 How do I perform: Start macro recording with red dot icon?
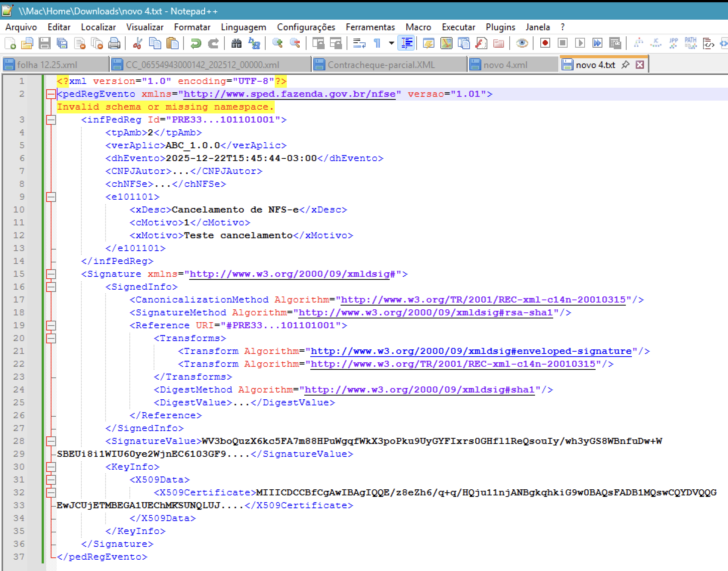pos(545,43)
